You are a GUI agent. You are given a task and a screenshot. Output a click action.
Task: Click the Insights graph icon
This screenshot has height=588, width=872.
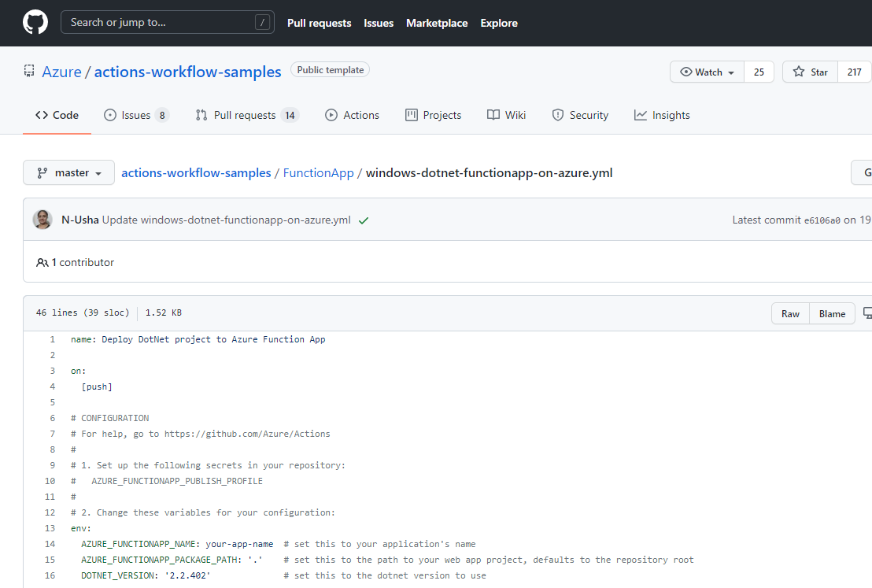[x=640, y=115]
